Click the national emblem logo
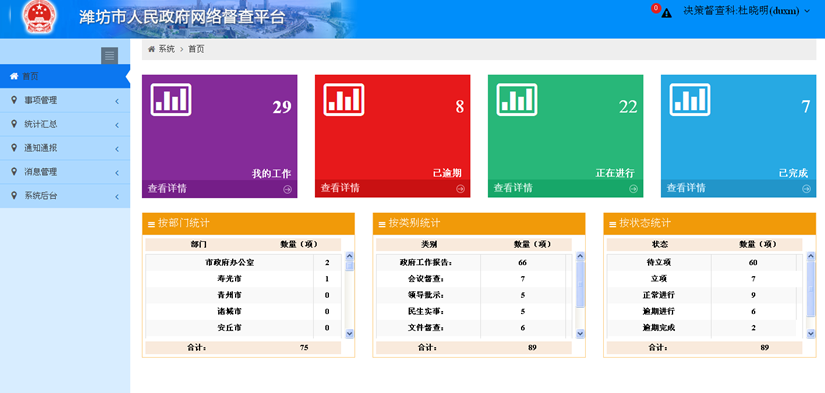The image size is (825, 393). point(39,16)
